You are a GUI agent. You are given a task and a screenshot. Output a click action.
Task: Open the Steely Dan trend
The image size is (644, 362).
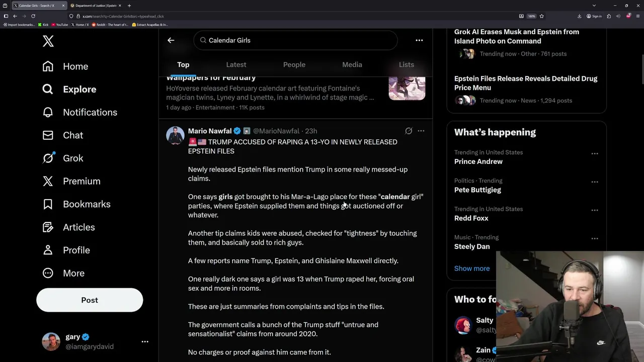coord(472,246)
